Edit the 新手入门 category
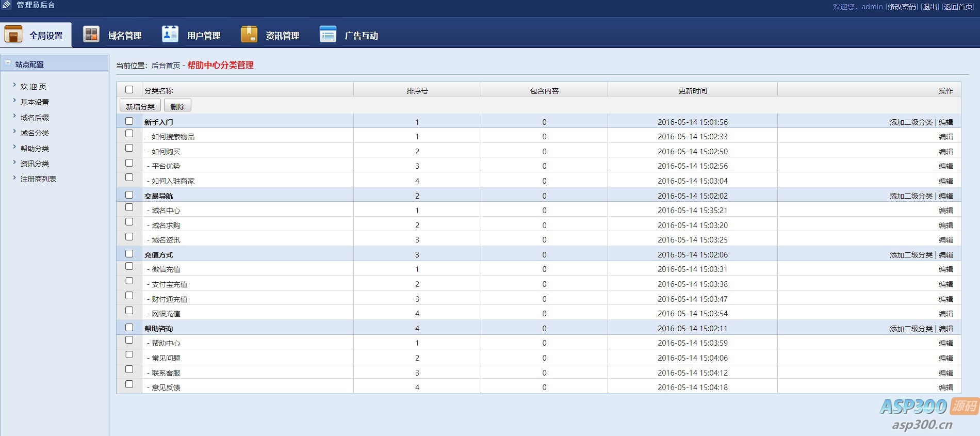The width and height of the screenshot is (980, 436). tap(946, 122)
